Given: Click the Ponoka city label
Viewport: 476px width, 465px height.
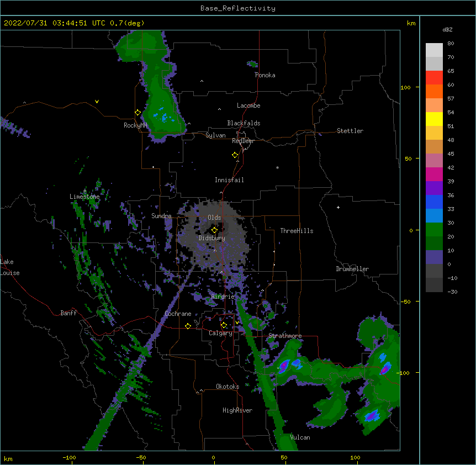Looking at the screenshot, I should [265, 75].
